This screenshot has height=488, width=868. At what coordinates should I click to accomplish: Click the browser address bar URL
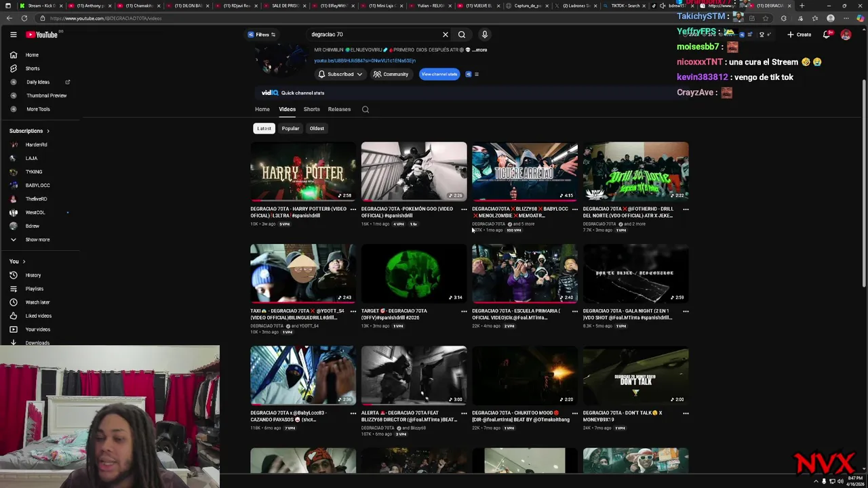coord(106,18)
